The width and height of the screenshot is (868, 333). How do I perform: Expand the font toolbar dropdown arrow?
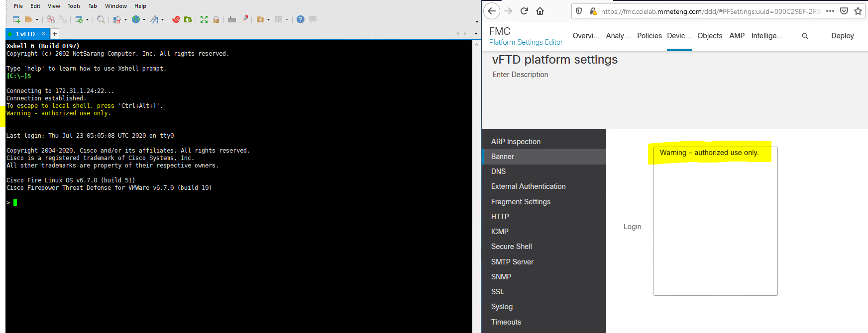[x=163, y=20]
